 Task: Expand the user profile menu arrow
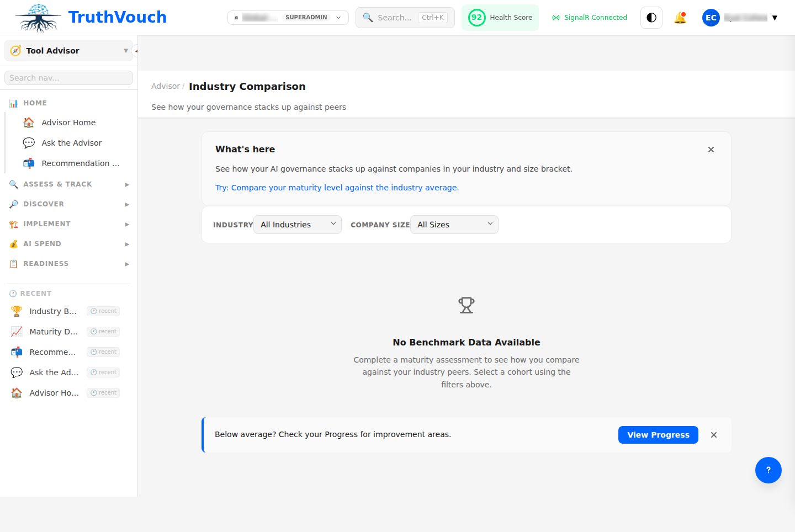[x=775, y=17]
